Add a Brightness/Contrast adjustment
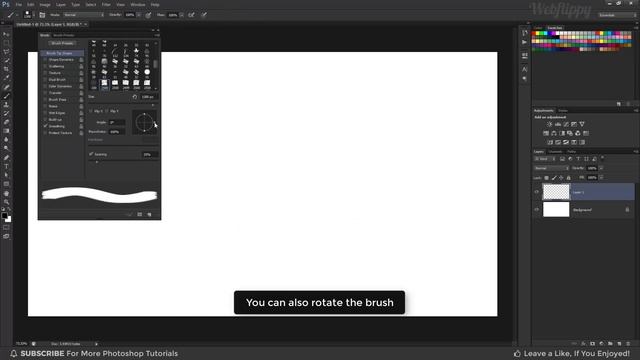Viewport: 640px width, 360px height. tap(549, 124)
